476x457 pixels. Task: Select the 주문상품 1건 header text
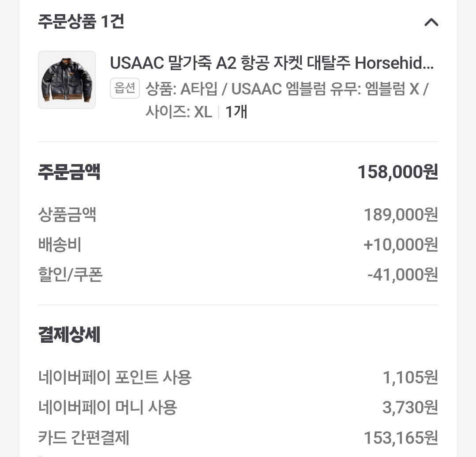tap(81, 21)
